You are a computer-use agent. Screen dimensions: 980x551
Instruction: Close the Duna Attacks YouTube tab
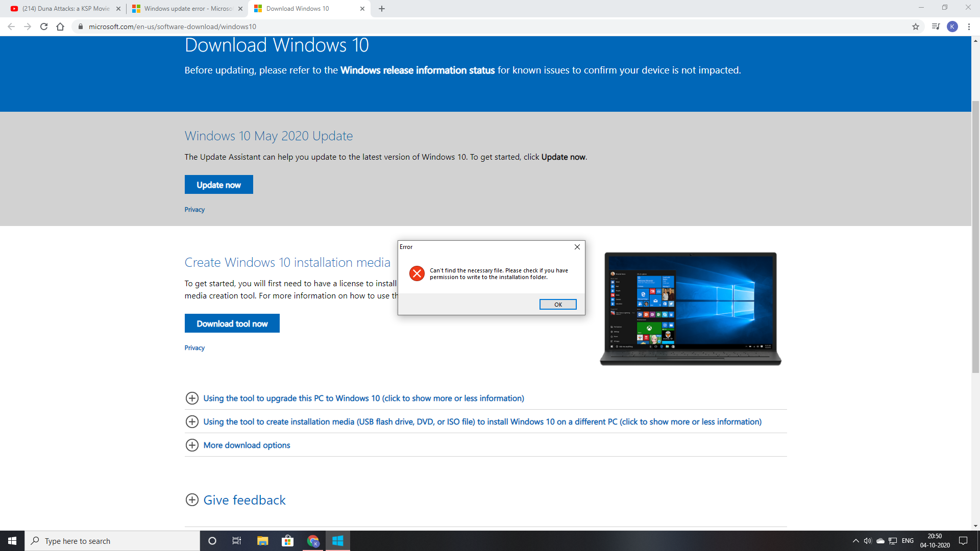point(118,9)
